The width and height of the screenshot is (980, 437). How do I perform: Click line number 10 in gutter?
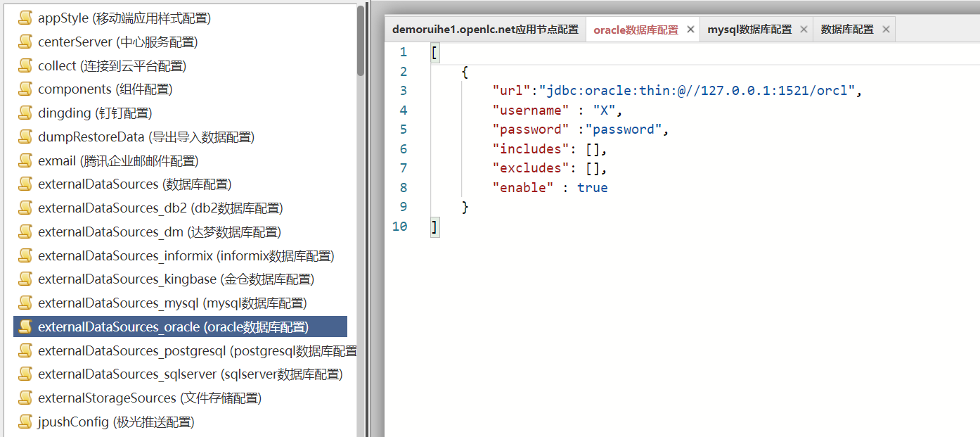tap(399, 227)
